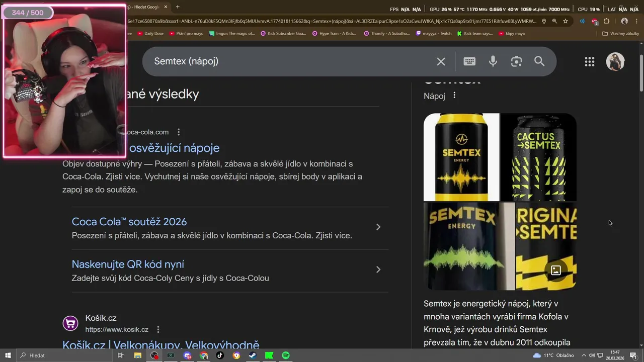Screen dimensions: 644x362
Task: Open Task View in the taskbar
Action: click(x=121, y=355)
